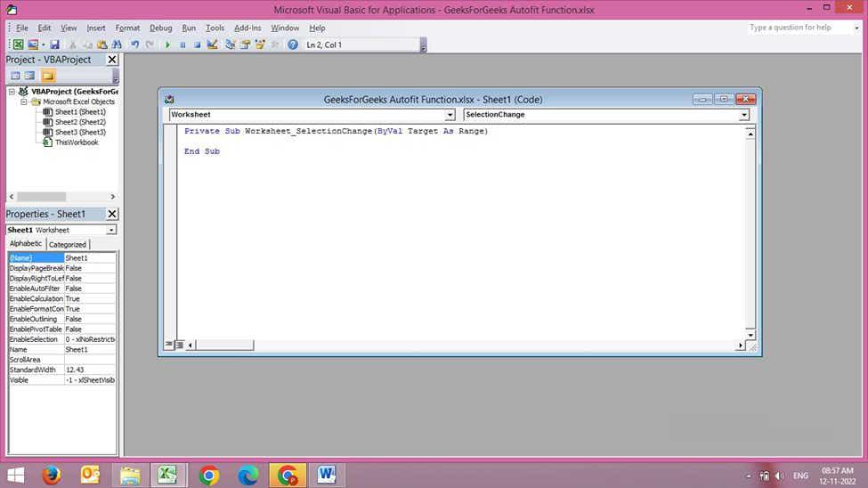
Task: Open toolbar options at Standard toolbar end
Action: pos(423,47)
